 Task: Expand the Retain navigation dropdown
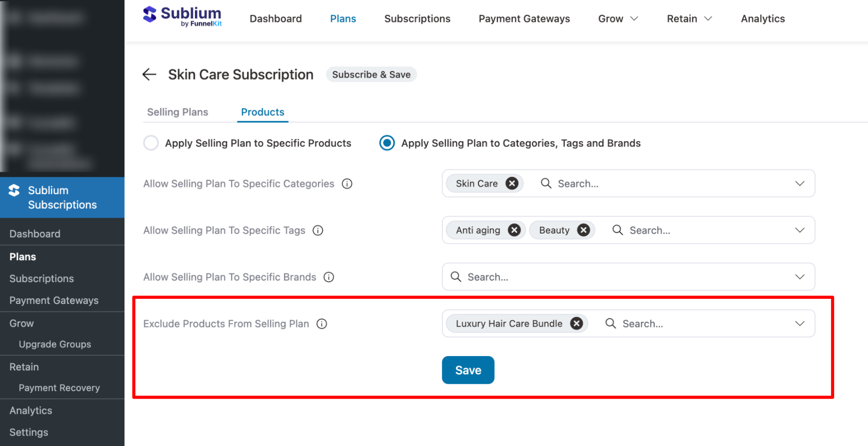[x=689, y=19]
